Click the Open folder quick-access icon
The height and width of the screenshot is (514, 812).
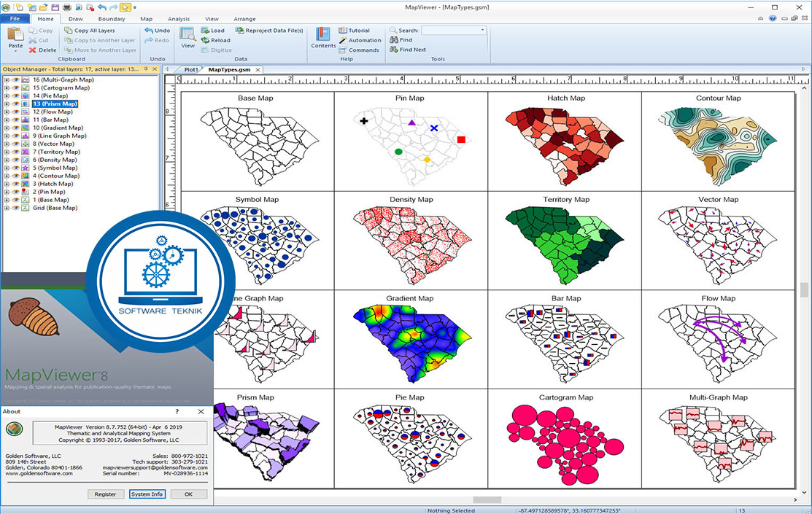pyautogui.click(x=44, y=7)
